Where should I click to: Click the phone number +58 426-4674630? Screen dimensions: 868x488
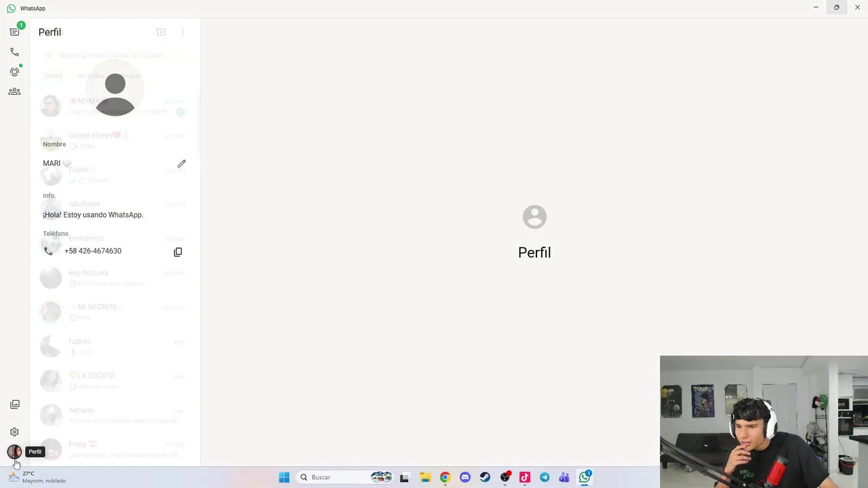[93, 251]
